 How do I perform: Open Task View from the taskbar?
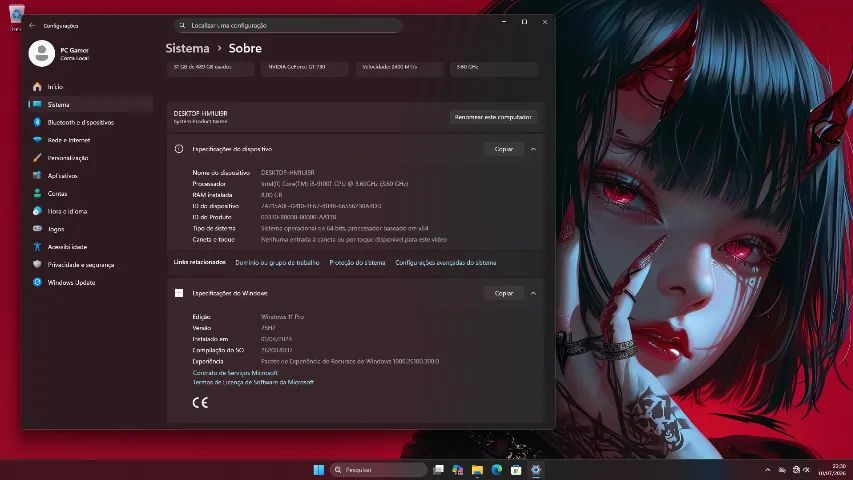(x=438, y=470)
